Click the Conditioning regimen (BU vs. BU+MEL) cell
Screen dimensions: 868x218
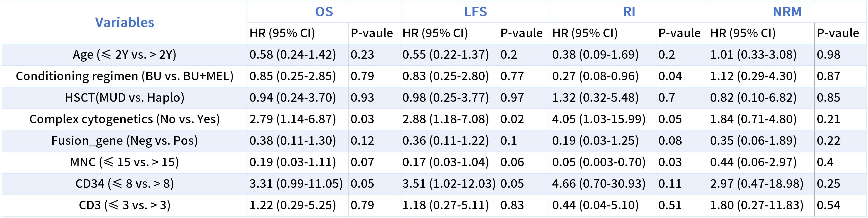tap(124, 76)
